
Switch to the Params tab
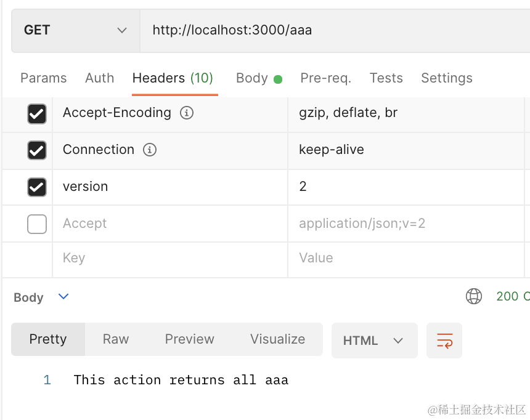click(x=43, y=78)
